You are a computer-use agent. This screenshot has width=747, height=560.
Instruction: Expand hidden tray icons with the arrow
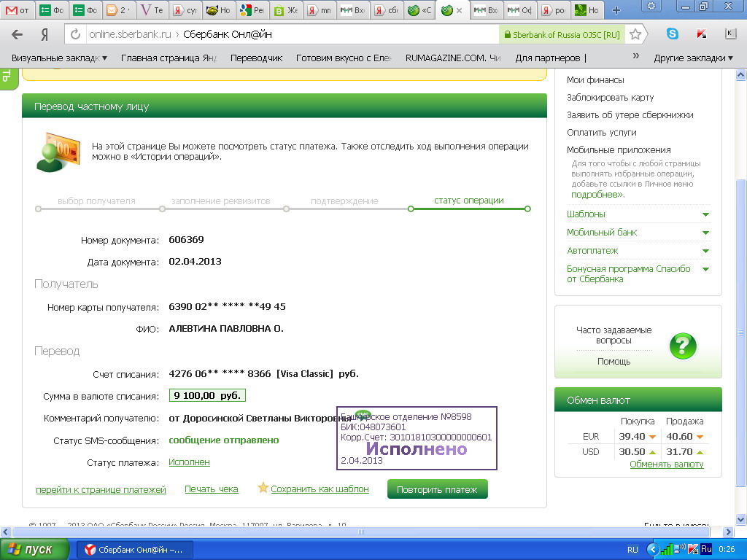click(653, 550)
